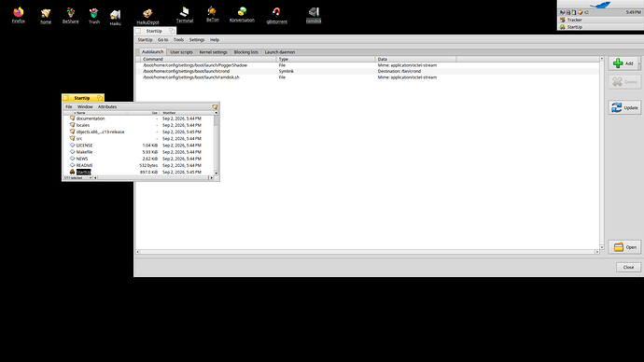Click the volume speaker tray icon
Viewport: 644px width, 362px height.
pos(586,12)
